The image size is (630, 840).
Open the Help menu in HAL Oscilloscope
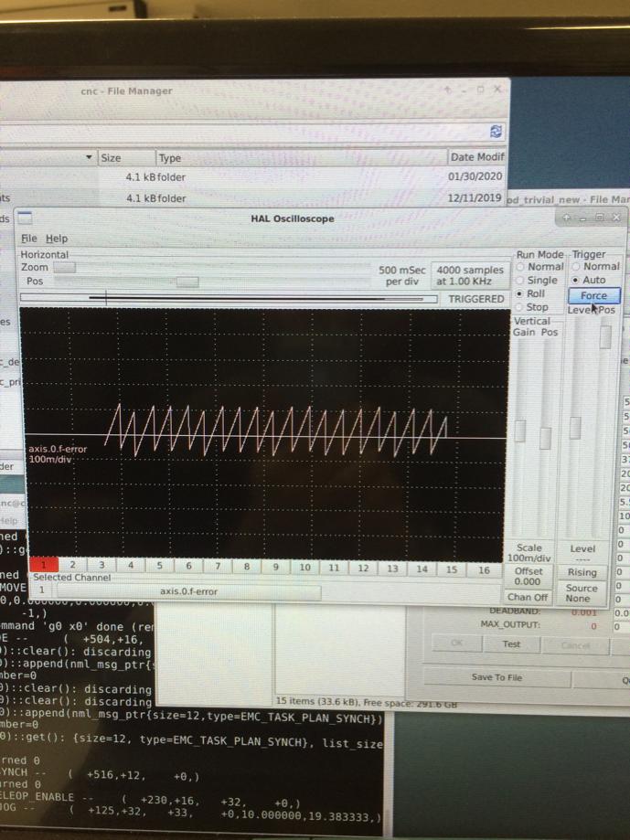point(57,239)
